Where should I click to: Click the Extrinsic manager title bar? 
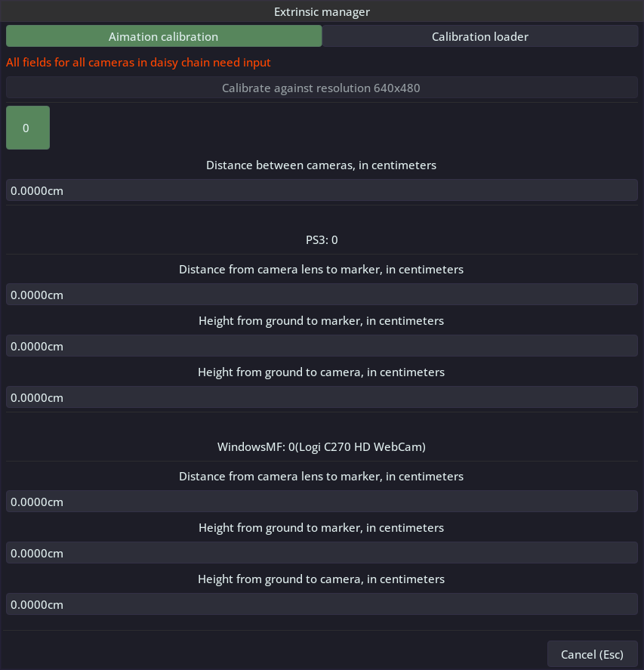tap(322, 11)
